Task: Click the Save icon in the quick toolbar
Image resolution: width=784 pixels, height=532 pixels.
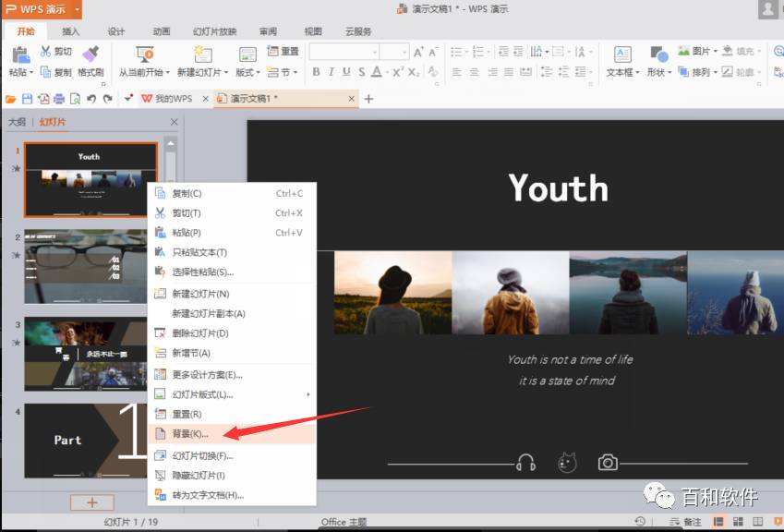Action: pyautogui.click(x=27, y=99)
